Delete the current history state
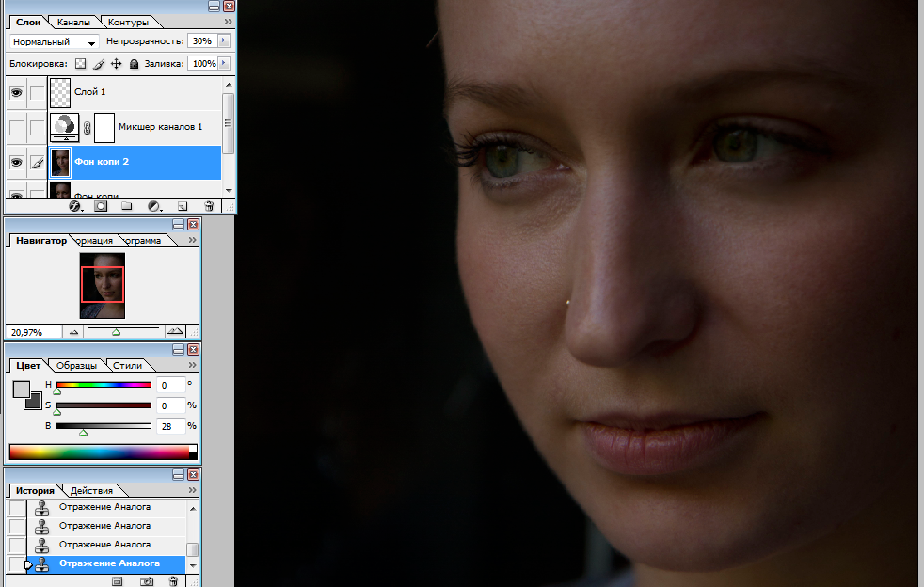This screenshot has width=924, height=587. 173,581
